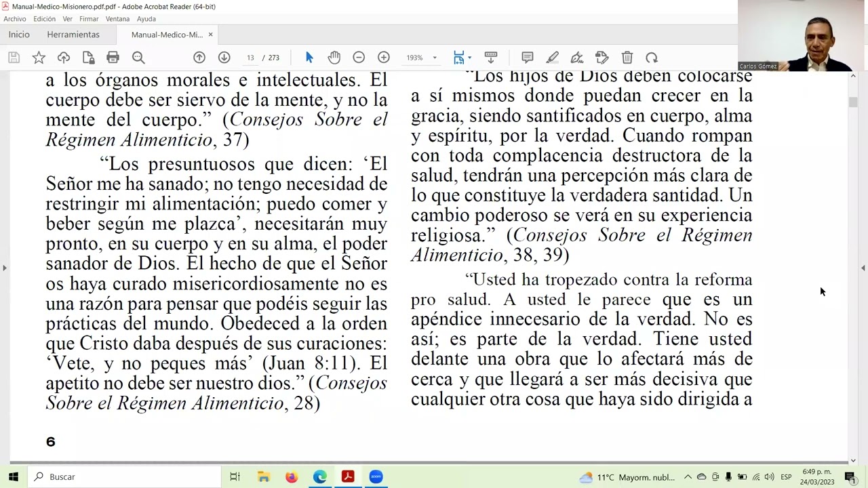Viewport: 868px width, 488px height.
Task: Go to next page arrow
Action: click(x=224, y=58)
